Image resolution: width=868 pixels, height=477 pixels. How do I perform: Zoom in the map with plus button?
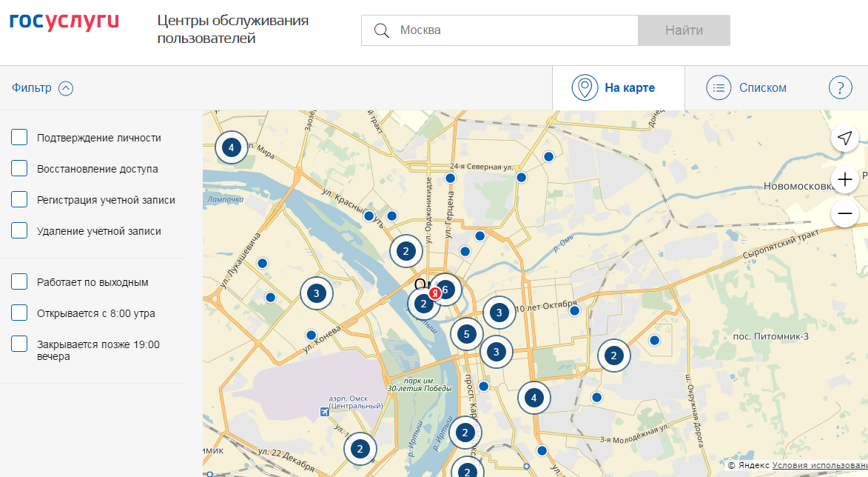pyautogui.click(x=844, y=179)
